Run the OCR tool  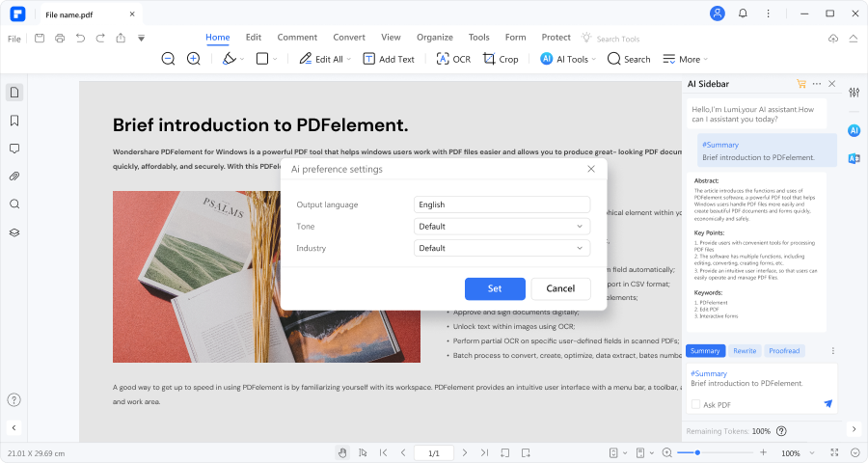pos(453,59)
